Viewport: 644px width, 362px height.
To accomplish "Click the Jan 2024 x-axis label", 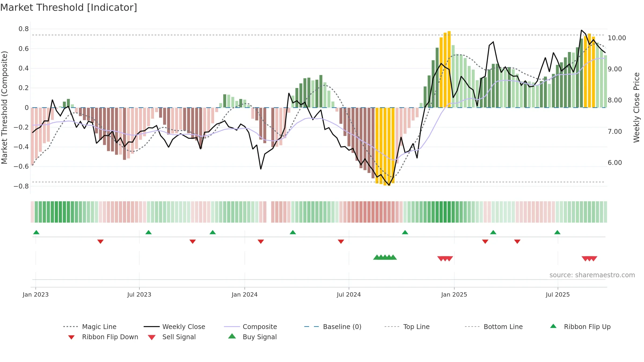I will pos(245,295).
